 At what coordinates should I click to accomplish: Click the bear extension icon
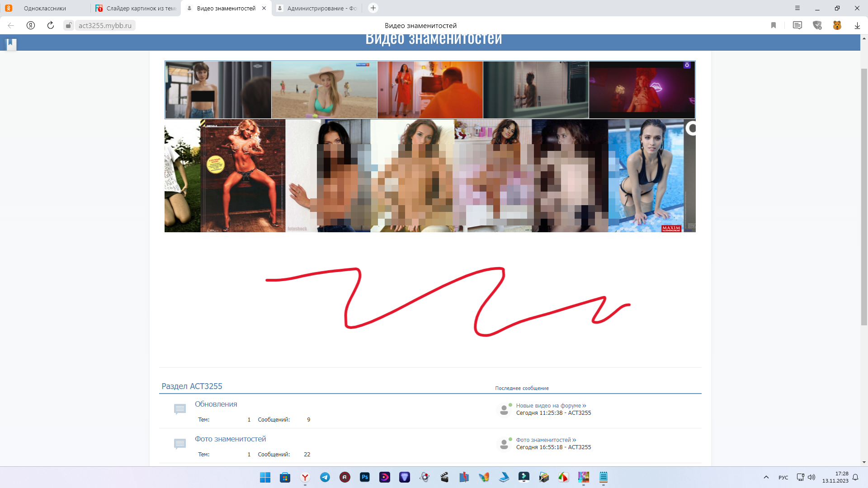837,25
